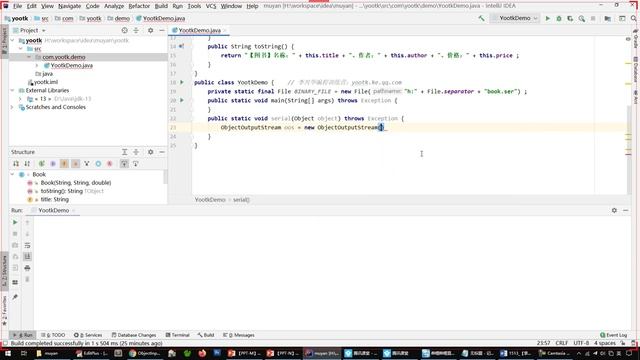
Task: Toggle scroll to end in Run panel
Action: (27, 257)
